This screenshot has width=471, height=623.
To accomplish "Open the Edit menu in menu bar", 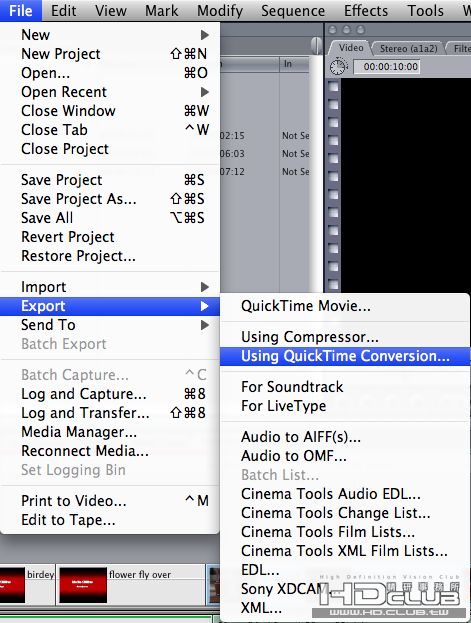I will click(64, 11).
